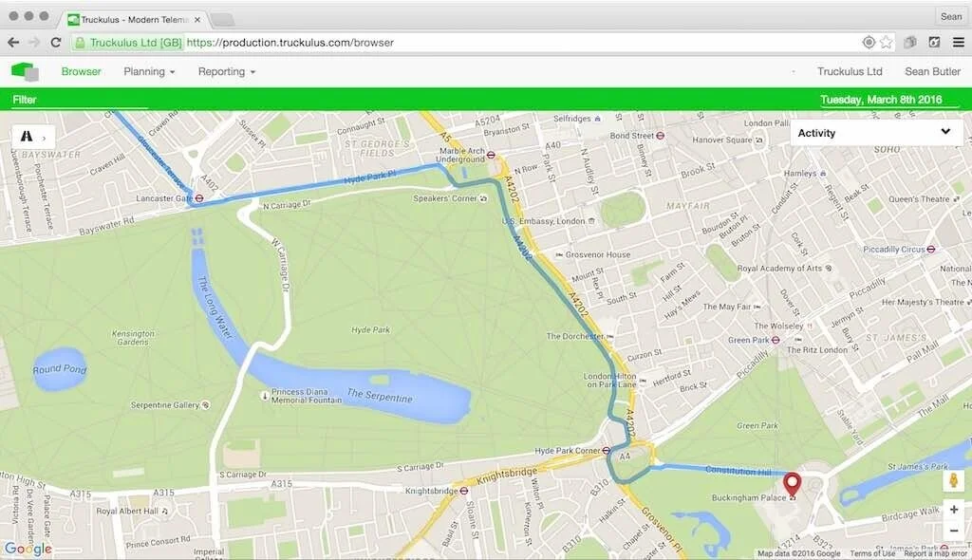
Task: Click the Piccadilly Circus station icon
Action: point(931,250)
